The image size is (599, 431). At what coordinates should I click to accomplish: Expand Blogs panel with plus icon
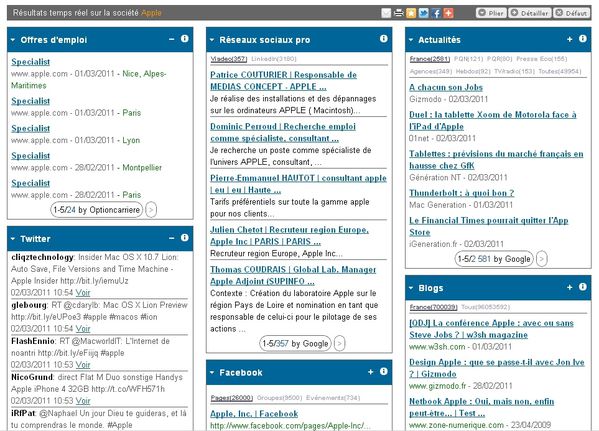pos(570,287)
